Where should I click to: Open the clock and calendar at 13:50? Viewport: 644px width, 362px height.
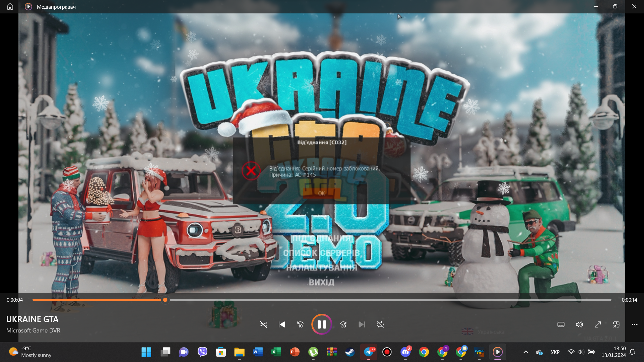pos(613,352)
